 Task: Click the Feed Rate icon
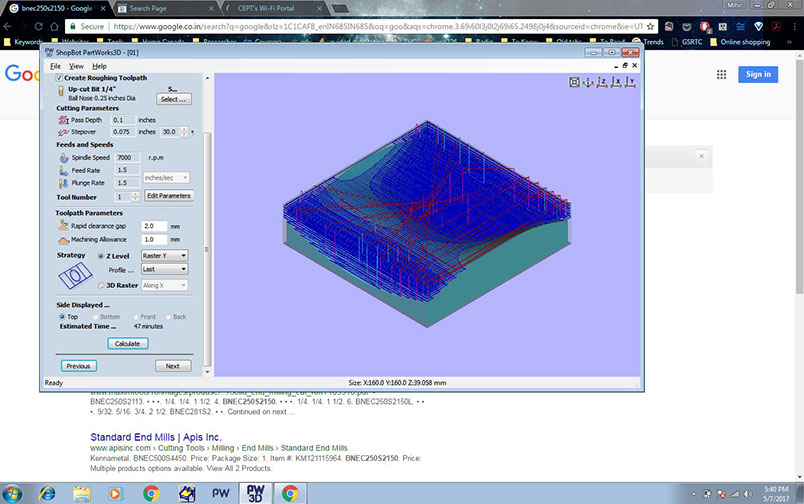pos(64,170)
